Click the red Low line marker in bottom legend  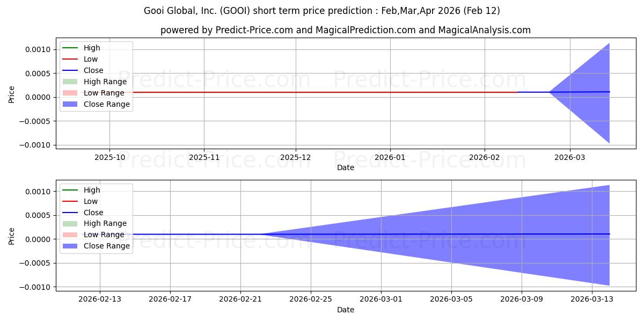[x=70, y=201]
